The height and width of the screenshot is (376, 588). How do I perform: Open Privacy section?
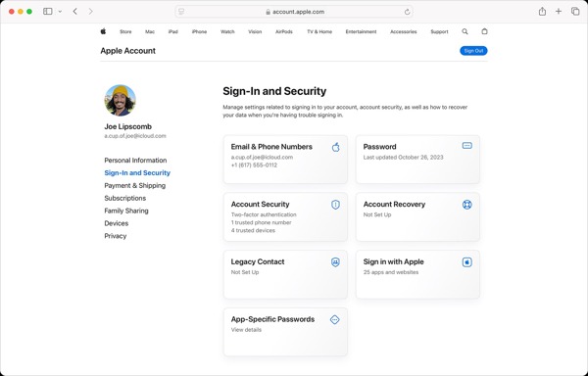pyautogui.click(x=115, y=236)
